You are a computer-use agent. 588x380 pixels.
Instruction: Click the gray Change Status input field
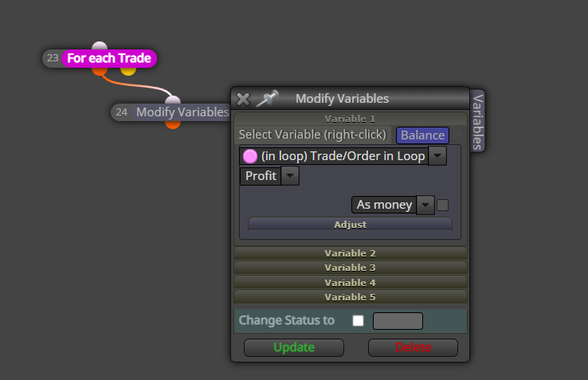coord(398,321)
